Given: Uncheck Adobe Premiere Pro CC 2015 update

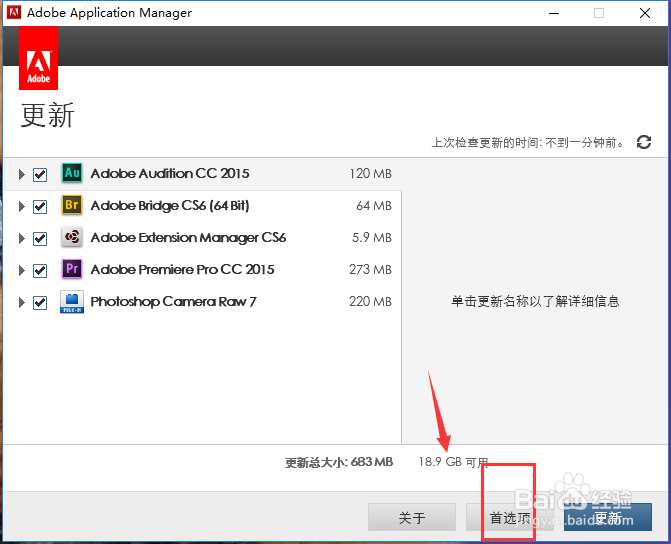Looking at the screenshot, I should (x=40, y=271).
